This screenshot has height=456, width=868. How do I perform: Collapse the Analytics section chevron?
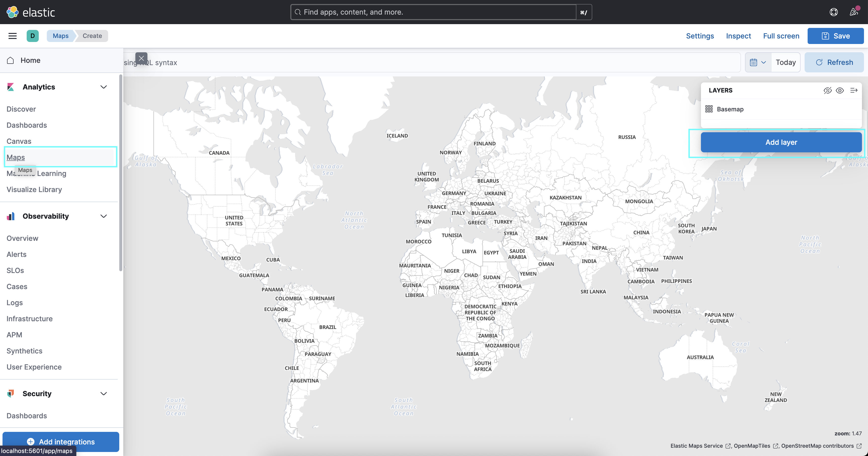[x=103, y=87]
